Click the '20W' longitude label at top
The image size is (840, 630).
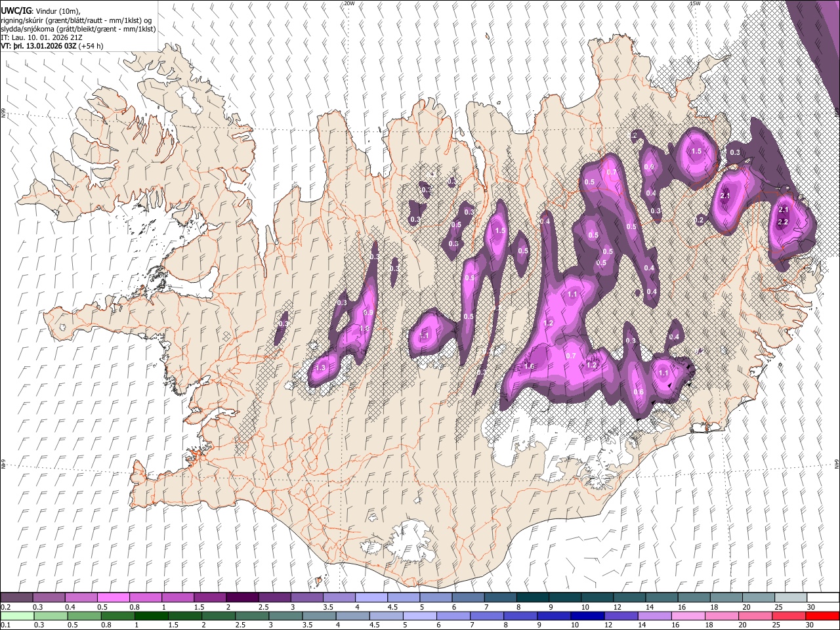[349, 3]
